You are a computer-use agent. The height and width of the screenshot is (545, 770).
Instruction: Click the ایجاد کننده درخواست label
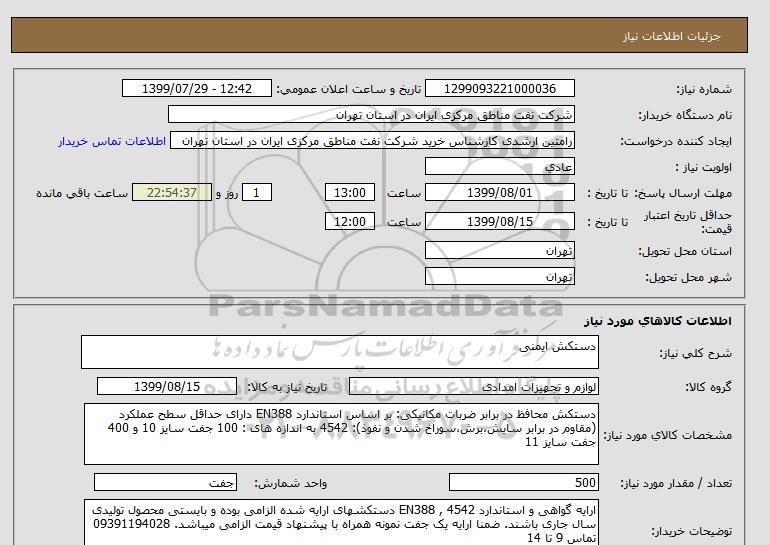pos(676,141)
